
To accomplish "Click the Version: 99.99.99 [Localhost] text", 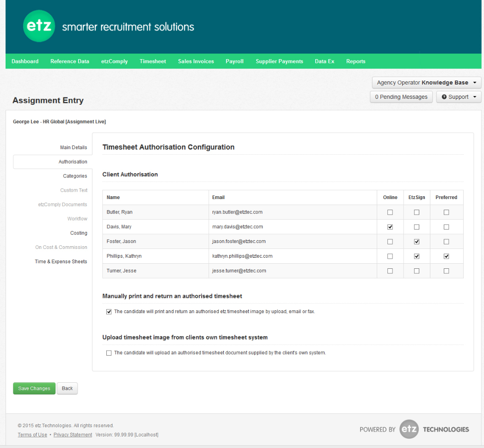I will [x=127, y=435].
